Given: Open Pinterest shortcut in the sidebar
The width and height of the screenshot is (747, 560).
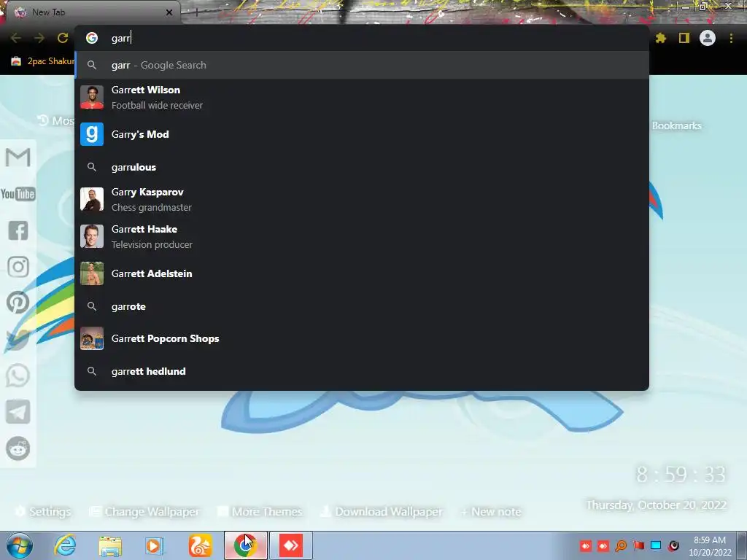Looking at the screenshot, I should click(18, 303).
